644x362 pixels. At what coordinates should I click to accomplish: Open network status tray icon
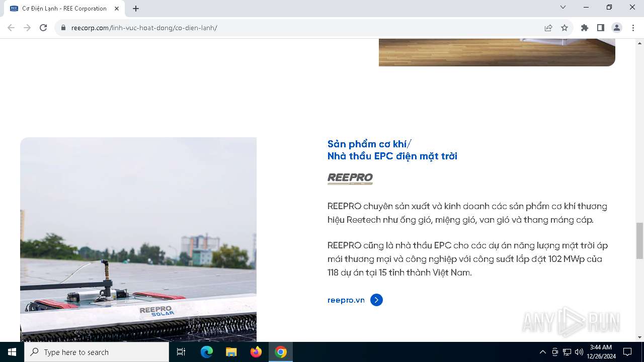(x=567, y=352)
